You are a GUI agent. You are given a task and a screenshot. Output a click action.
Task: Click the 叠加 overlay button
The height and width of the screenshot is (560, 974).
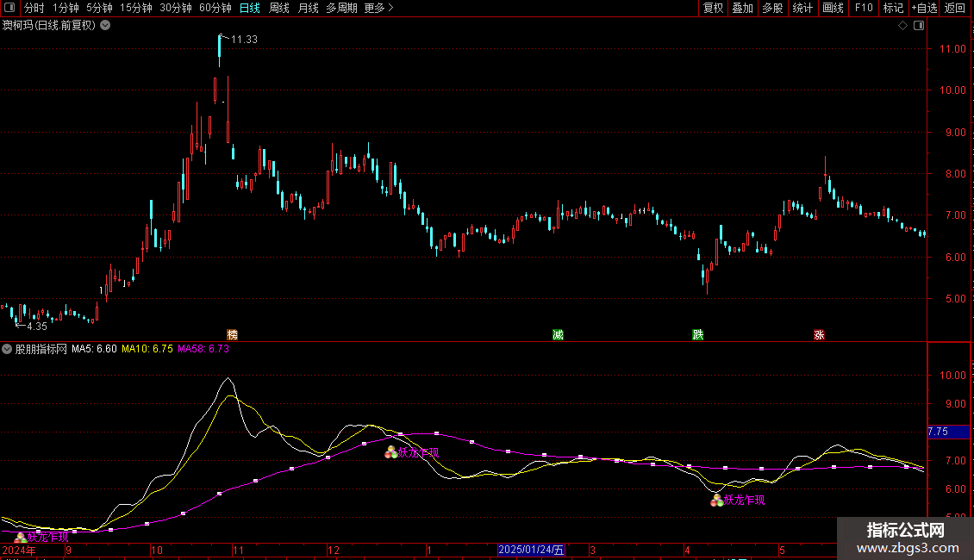click(x=742, y=8)
